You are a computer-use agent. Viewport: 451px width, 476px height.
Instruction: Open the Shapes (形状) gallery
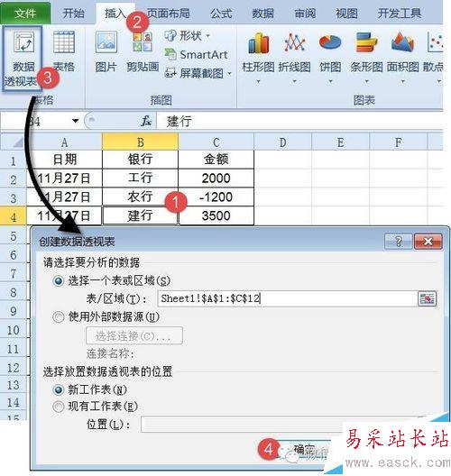[187, 36]
